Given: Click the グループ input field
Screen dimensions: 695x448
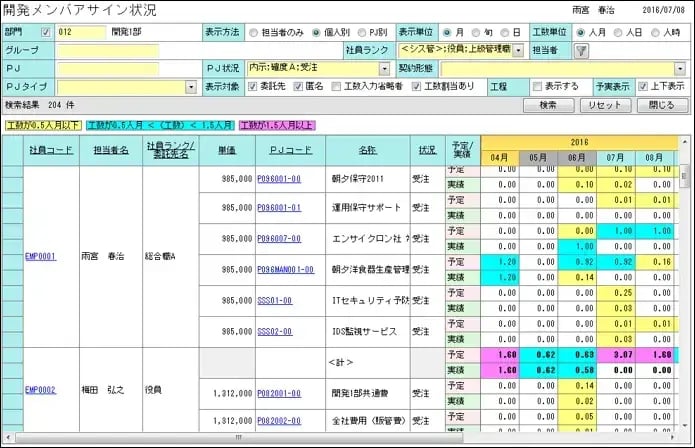Looking at the screenshot, I should click(128, 49).
